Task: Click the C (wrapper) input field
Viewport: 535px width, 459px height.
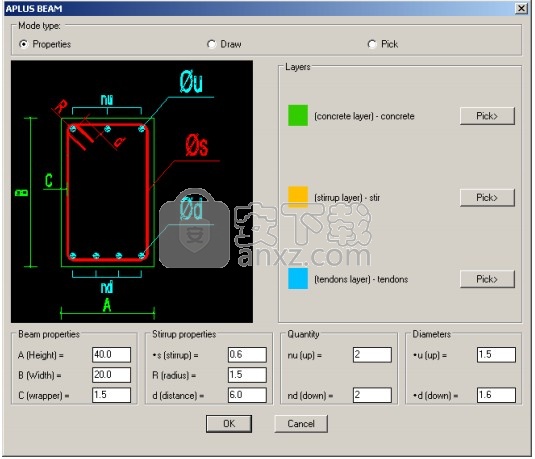Action: coord(111,395)
